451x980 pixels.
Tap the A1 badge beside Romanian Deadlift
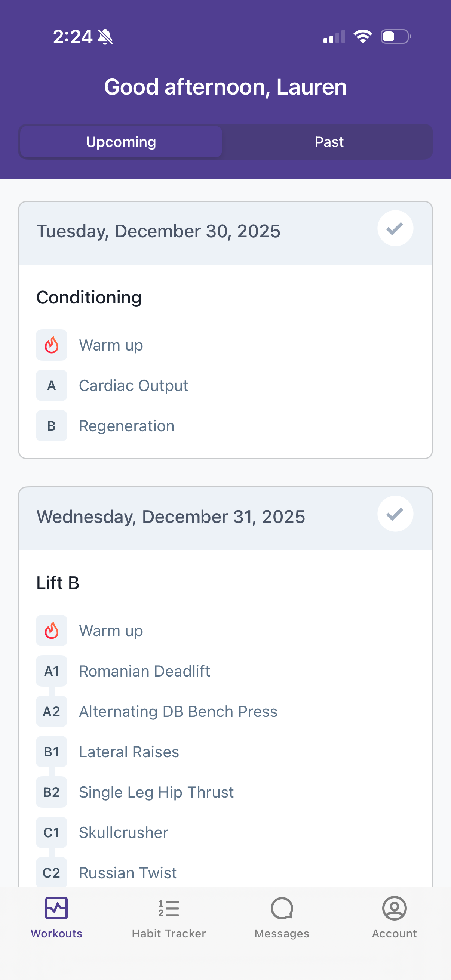(51, 671)
